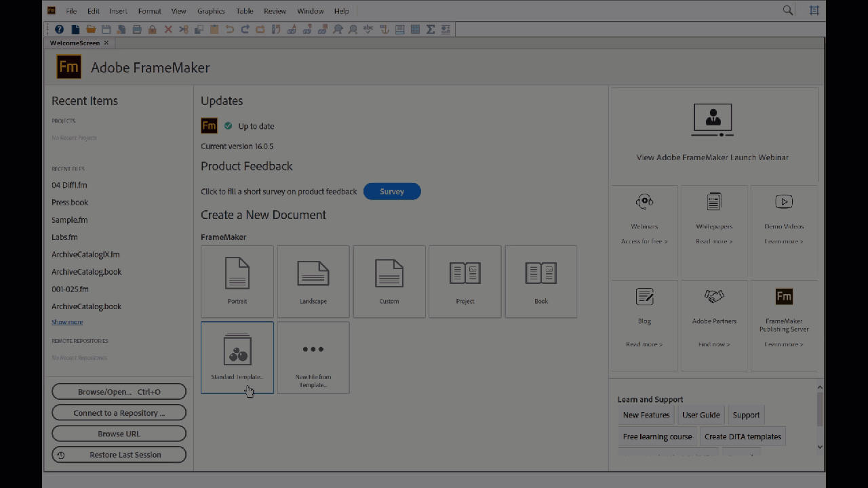
Task: Click the Insert table grid icon
Action: [x=415, y=29]
